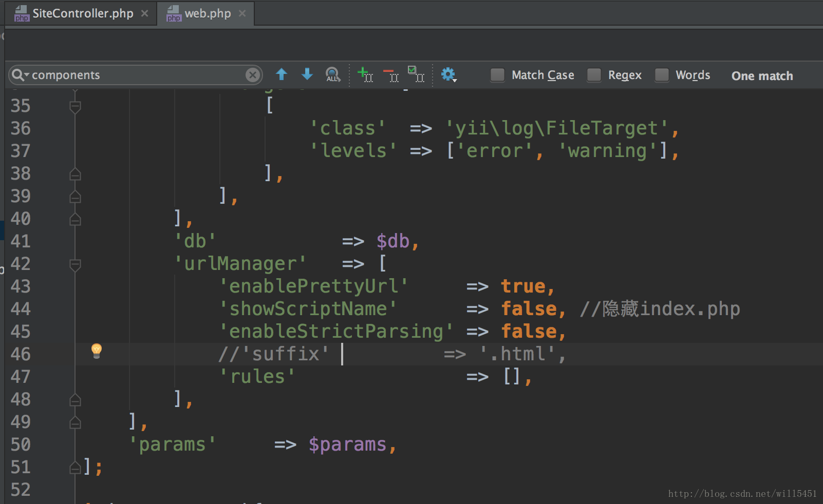Collapse the code fold at line 35
This screenshot has width=823, height=504.
pos(75,107)
